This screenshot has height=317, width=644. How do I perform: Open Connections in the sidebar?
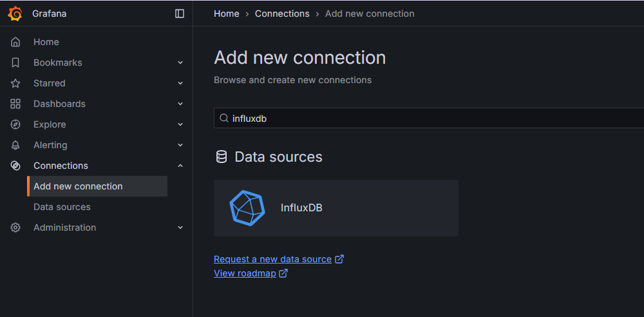(61, 166)
